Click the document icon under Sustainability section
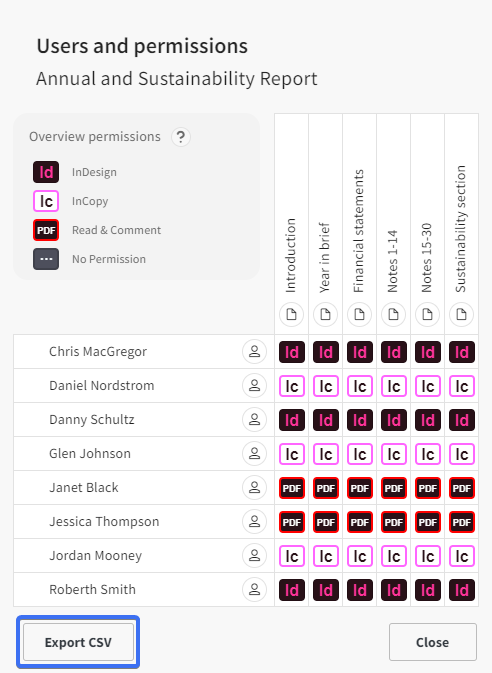Viewport: 492px width, 673px height. pyautogui.click(x=462, y=315)
